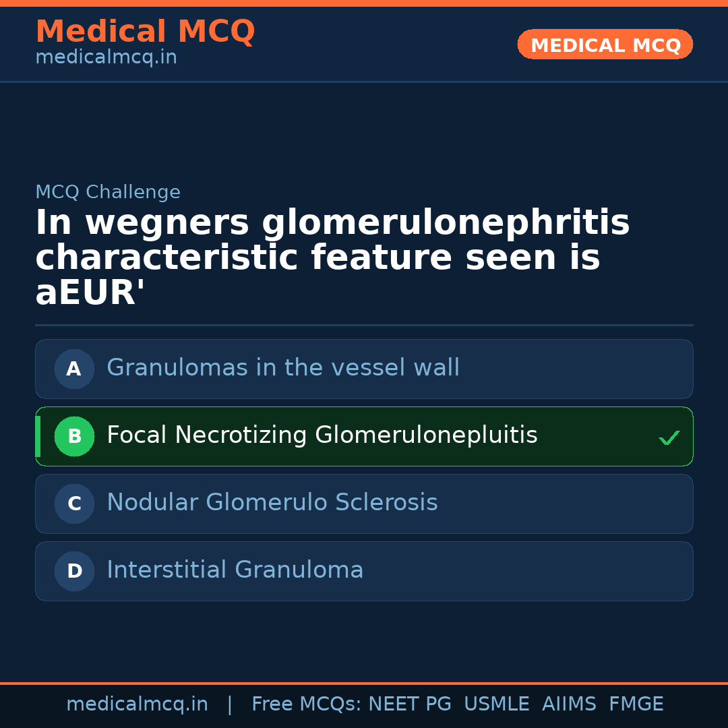Click AIIMS in the footer

tap(569, 704)
